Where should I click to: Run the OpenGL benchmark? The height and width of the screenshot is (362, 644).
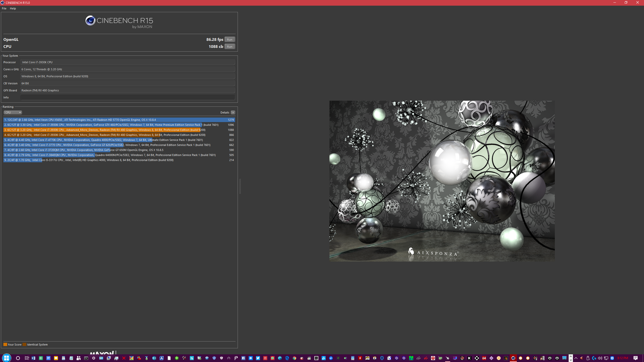coord(229,40)
